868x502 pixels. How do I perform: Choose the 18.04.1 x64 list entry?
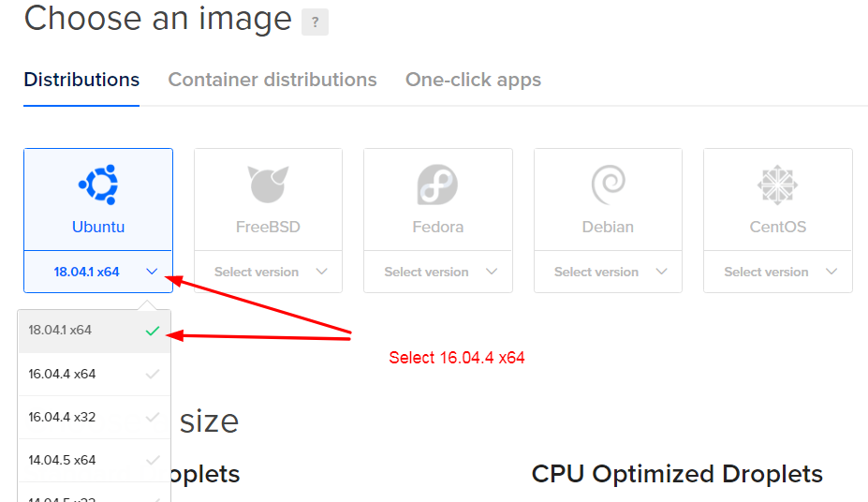tap(60, 331)
